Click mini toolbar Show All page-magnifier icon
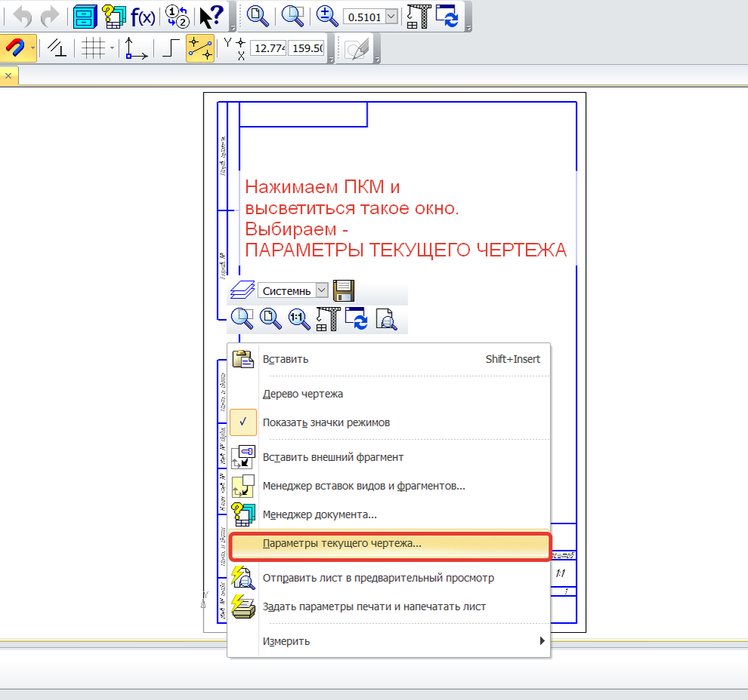Image resolution: width=748 pixels, height=700 pixels. point(270,319)
